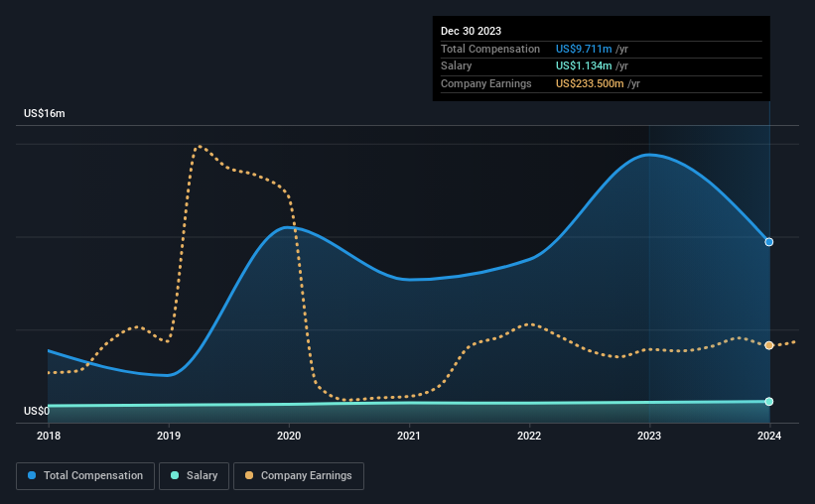This screenshot has width=815, height=504.
Task: Click the US$233.500m company earnings value
Action: (590, 83)
